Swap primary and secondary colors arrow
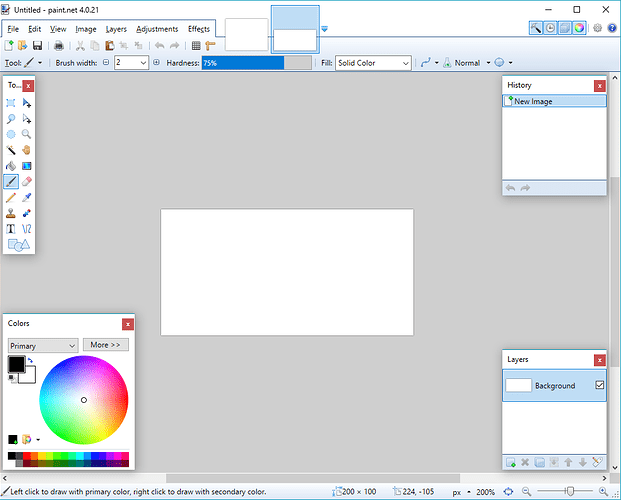Screen dimensions: 621x500 point(30,360)
